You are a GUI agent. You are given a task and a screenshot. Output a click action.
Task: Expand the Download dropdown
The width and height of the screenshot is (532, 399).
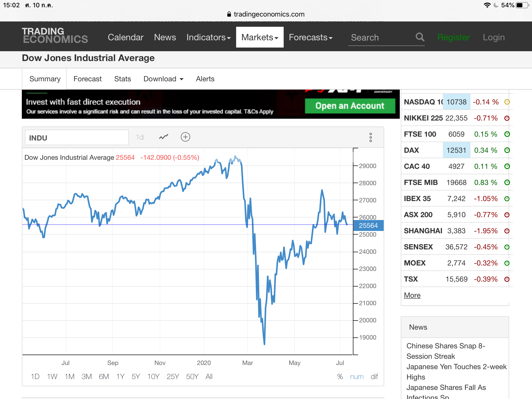click(x=163, y=79)
